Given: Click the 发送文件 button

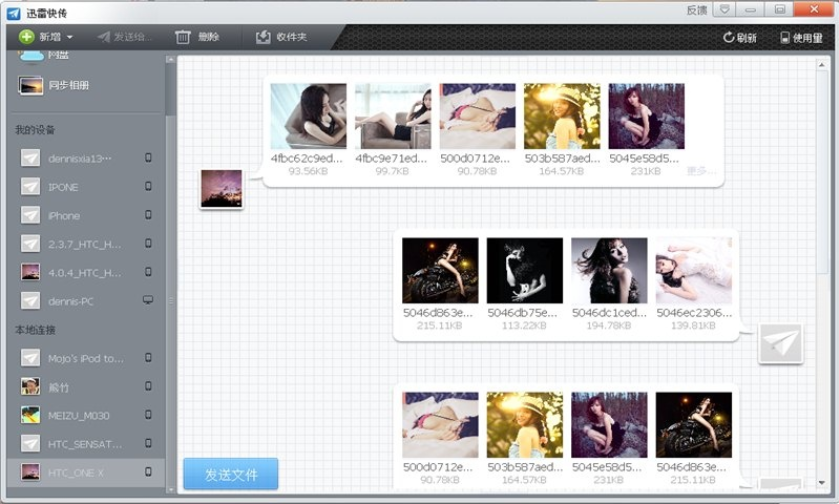Looking at the screenshot, I should click(231, 474).
